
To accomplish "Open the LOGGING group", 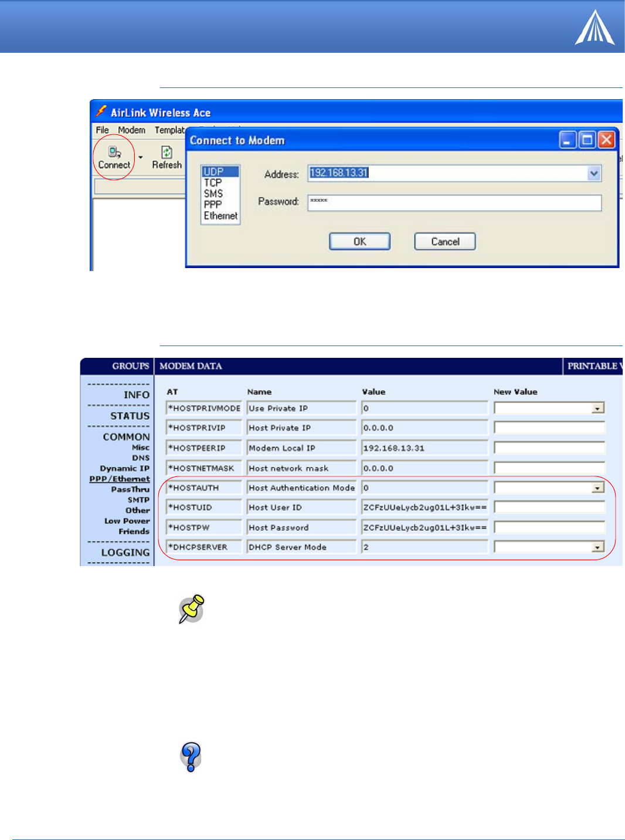I will click(125, 553).
